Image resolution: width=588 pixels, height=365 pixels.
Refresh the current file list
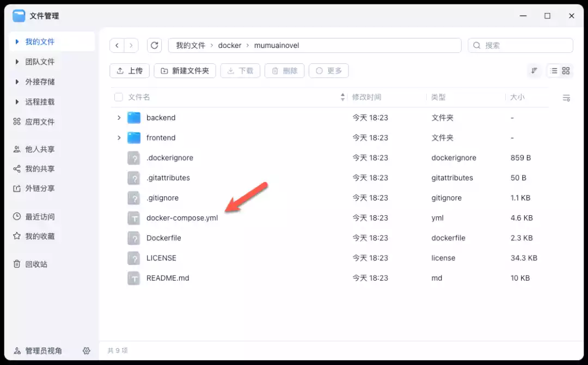[x=155, y=45]
